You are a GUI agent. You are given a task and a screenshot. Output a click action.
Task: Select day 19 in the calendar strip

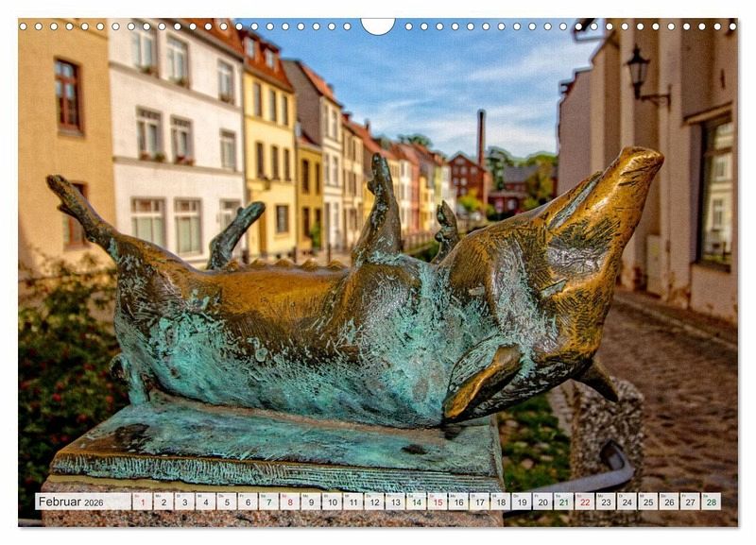522,502
